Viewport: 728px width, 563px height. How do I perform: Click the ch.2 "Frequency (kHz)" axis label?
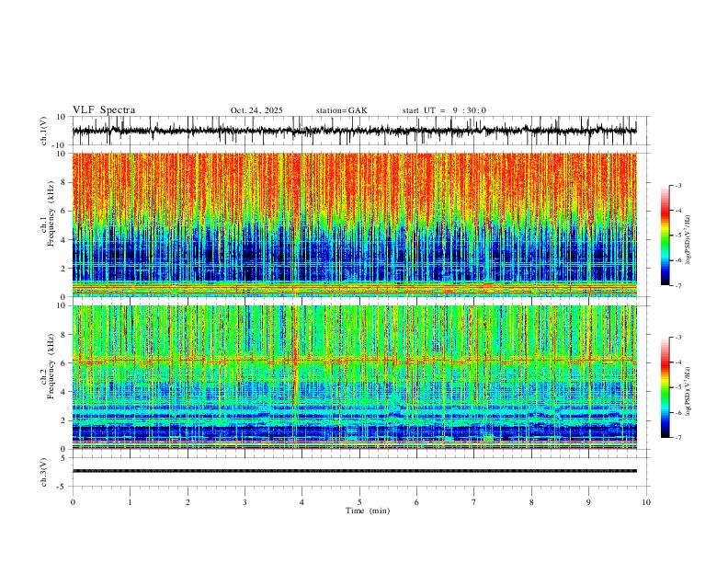click(x=51, y=366)
